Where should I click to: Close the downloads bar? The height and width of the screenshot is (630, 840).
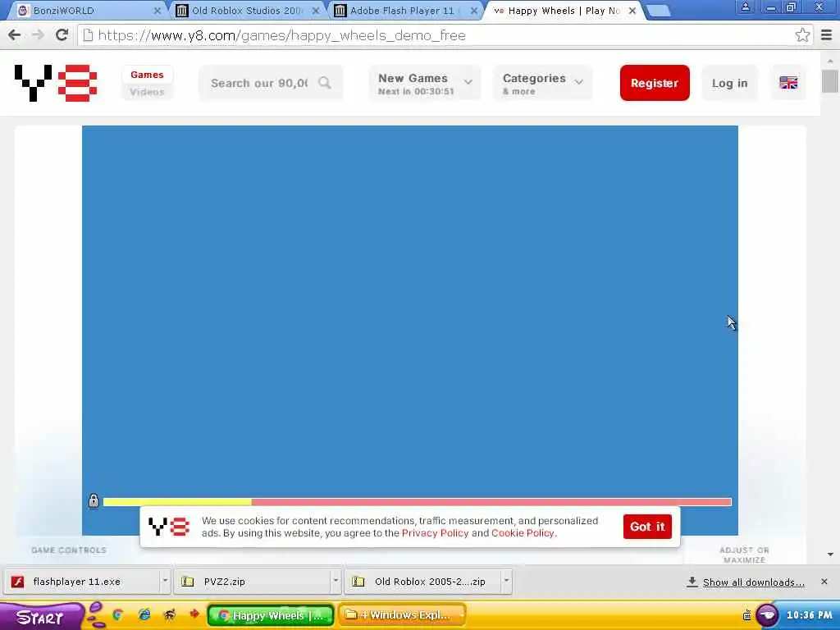(824, 582)
